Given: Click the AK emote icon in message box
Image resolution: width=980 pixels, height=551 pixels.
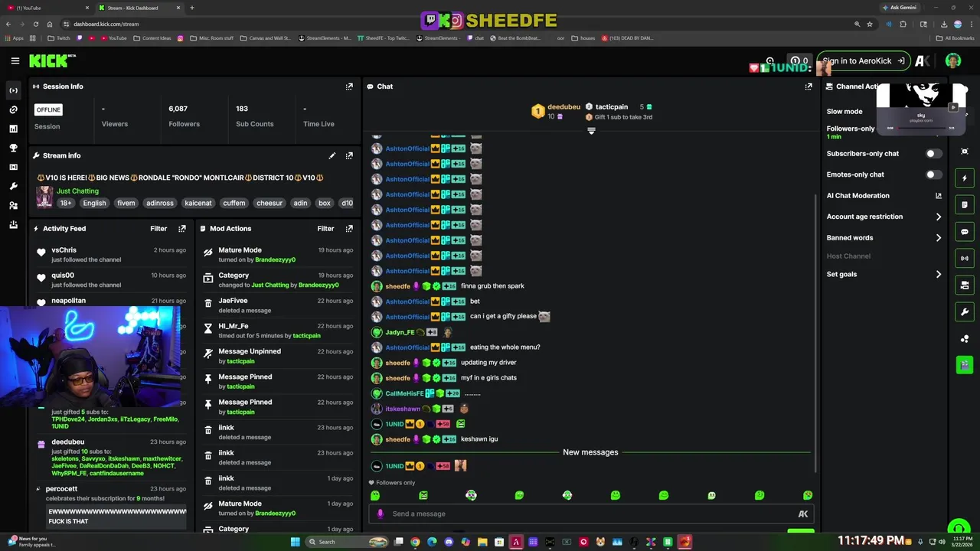Looking at the screenshot, I should click(x=802, y=514).
